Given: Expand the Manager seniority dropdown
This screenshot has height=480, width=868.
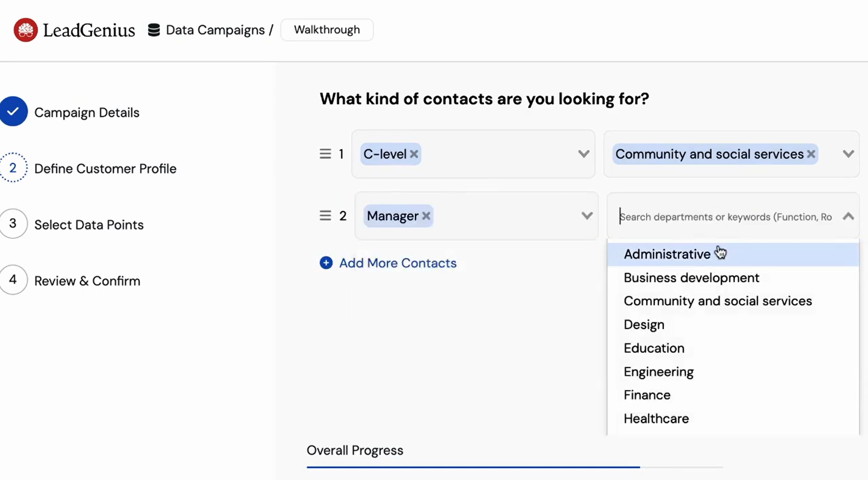Looking at the screenshot, I should (x=587, y=216).
